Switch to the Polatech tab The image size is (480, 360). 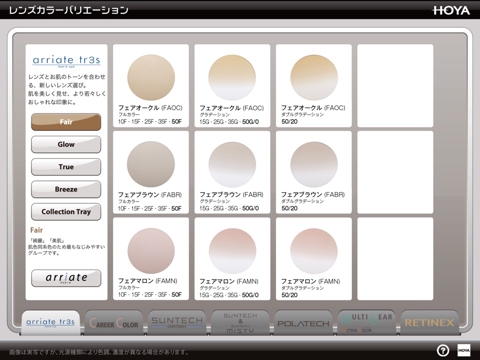303,323
